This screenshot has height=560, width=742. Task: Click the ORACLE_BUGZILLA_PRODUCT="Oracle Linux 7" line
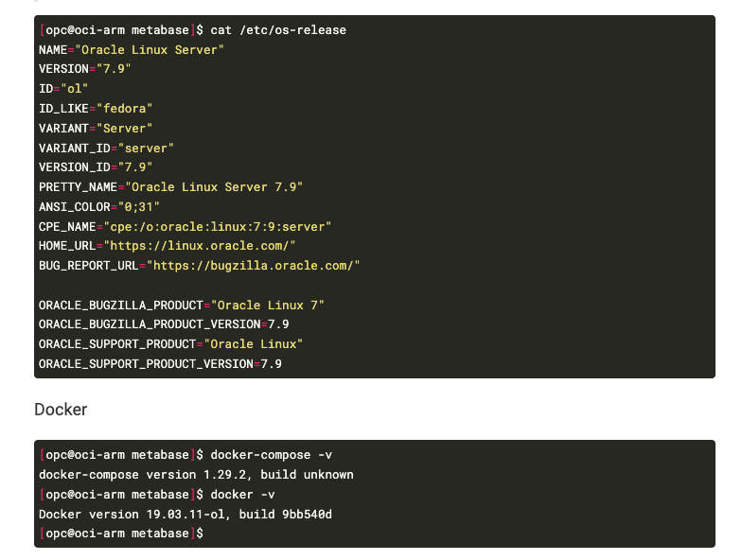[x=181, y=305]
